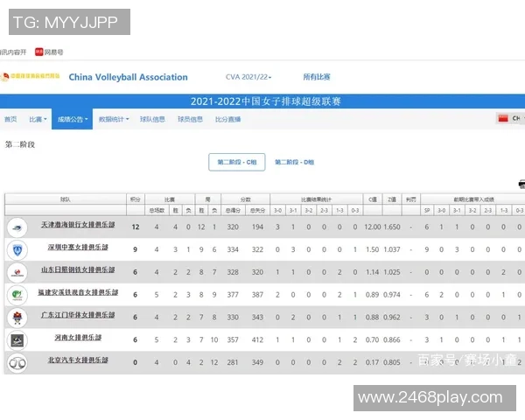Image resolution: width=525 pixels, height=420 pixels.
Task: Click the red 网易号 bookmark icon
Action: point(39,52)
